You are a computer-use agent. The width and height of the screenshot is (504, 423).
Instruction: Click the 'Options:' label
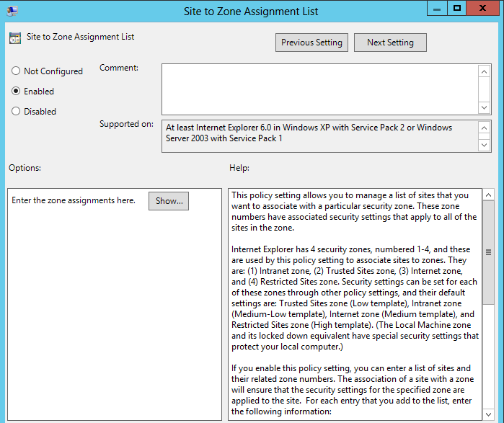click(25, 168)
